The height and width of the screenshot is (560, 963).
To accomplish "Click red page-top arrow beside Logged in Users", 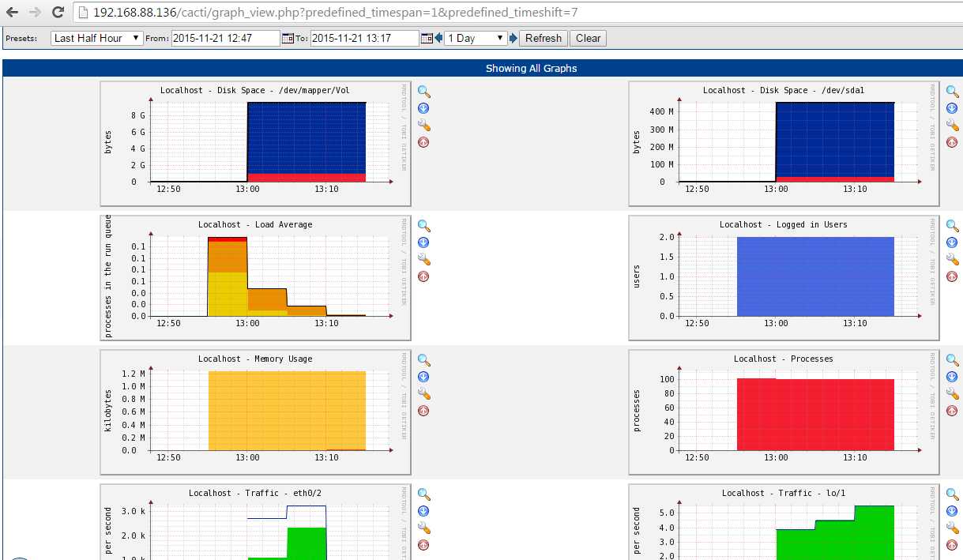I will (x=952, y=276).
